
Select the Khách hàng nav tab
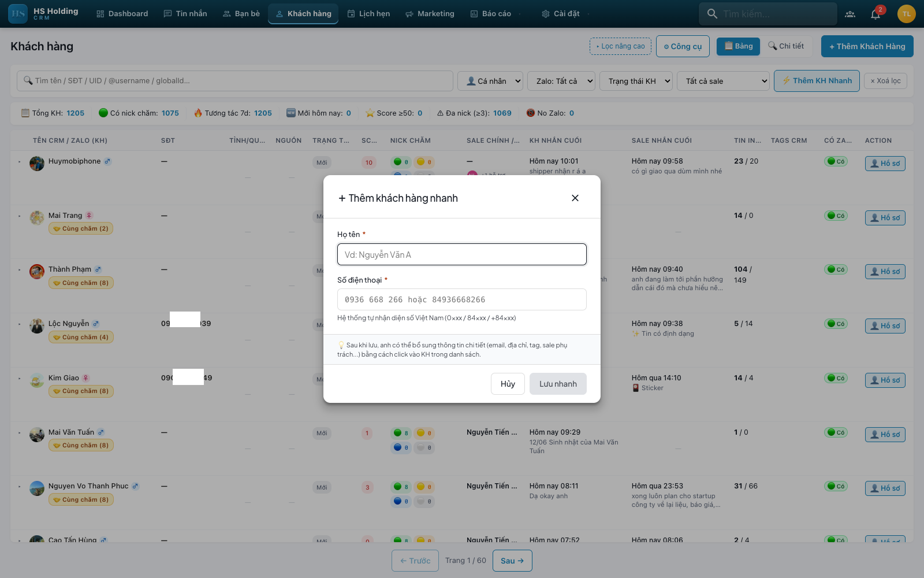click(303, 14)
